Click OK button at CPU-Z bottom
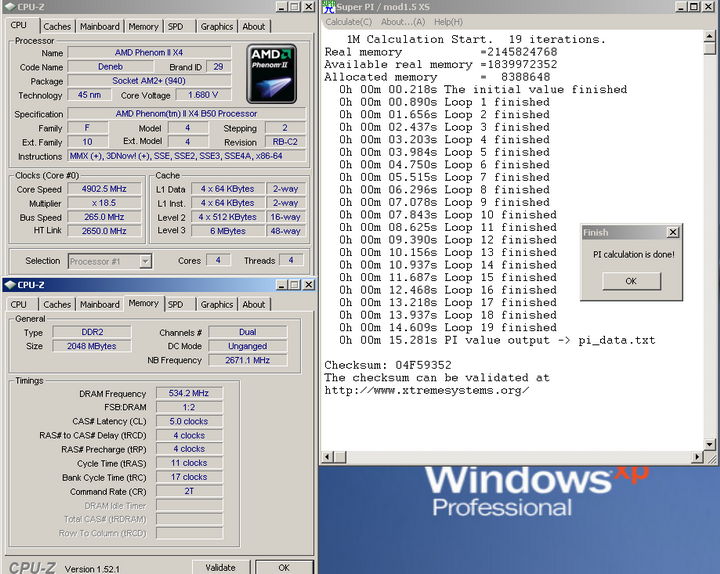 pos(284,568)
